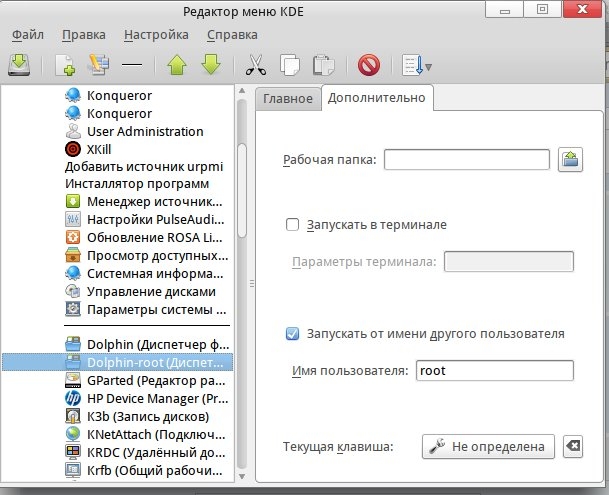The width and height of the screenshot is (609, 495).
Task: Clear the current shortcut key button
Action: (x=573, y=446)
